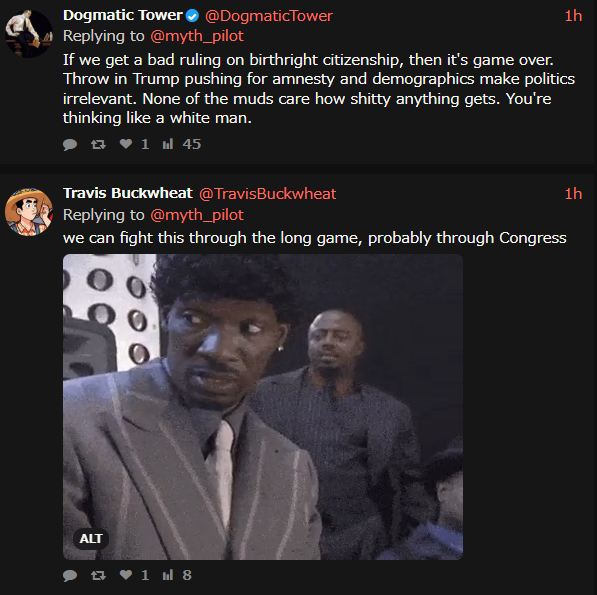
Task: Reply to the Dogmatic Tower post
Action: pos(70,145)
